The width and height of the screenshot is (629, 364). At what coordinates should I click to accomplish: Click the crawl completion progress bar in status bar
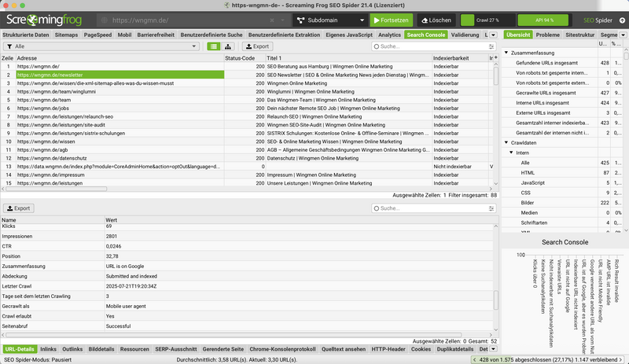click(548, 359)
